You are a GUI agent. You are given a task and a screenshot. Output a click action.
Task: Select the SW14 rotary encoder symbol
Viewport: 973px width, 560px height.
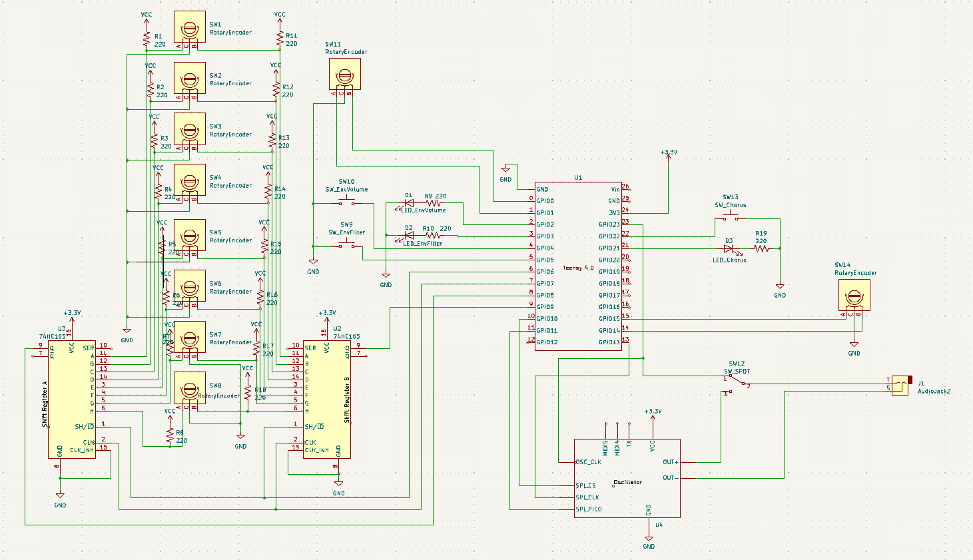click(x=854, y=296)
